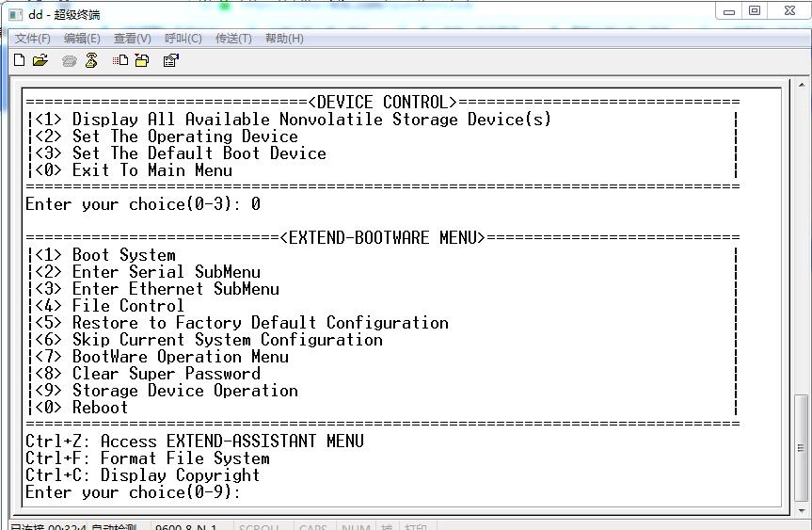Click the NUM status bar indicator

(356, 527)
